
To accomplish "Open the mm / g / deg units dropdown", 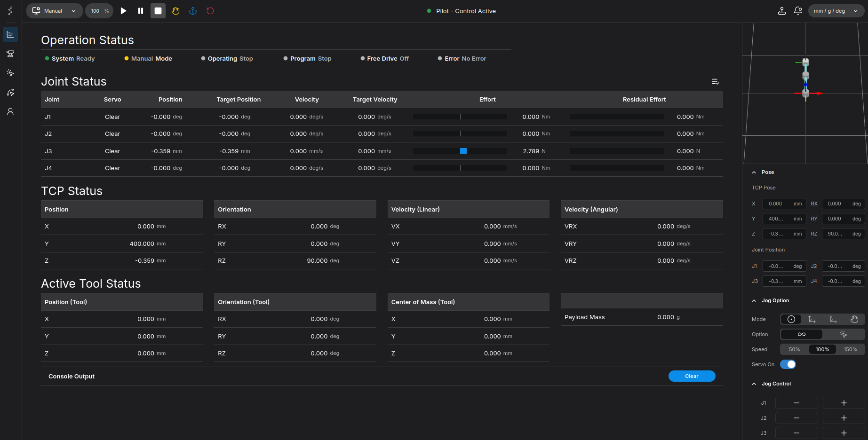I will [836, 11].
